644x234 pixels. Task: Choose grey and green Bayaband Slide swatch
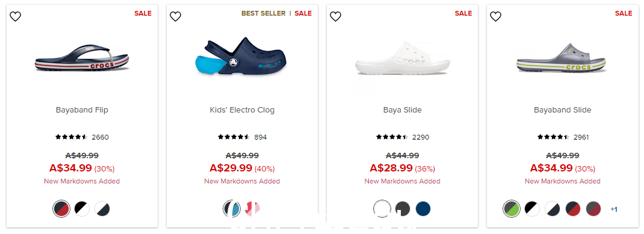coord(512,209)
